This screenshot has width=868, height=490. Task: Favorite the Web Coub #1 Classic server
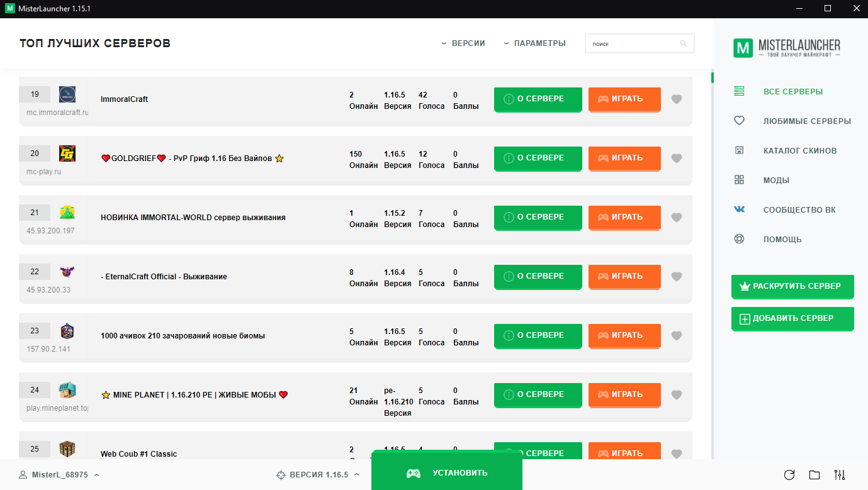click(677, 454)
